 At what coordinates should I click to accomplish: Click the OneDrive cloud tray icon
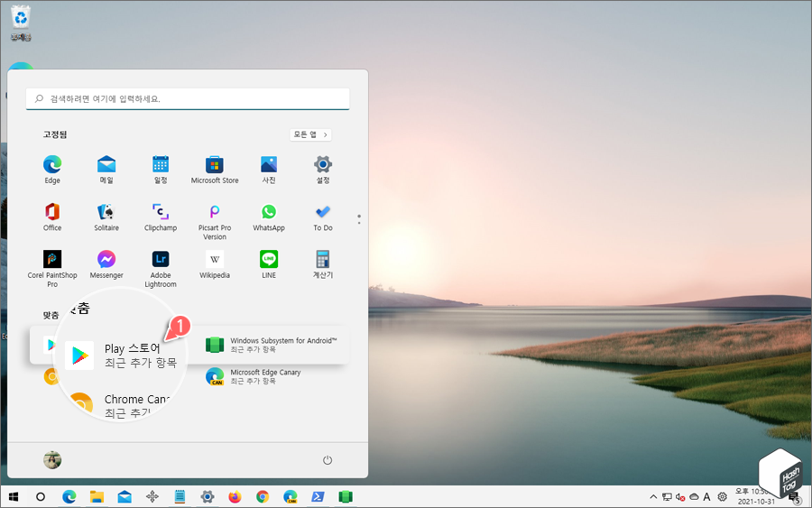coord(694,497)
